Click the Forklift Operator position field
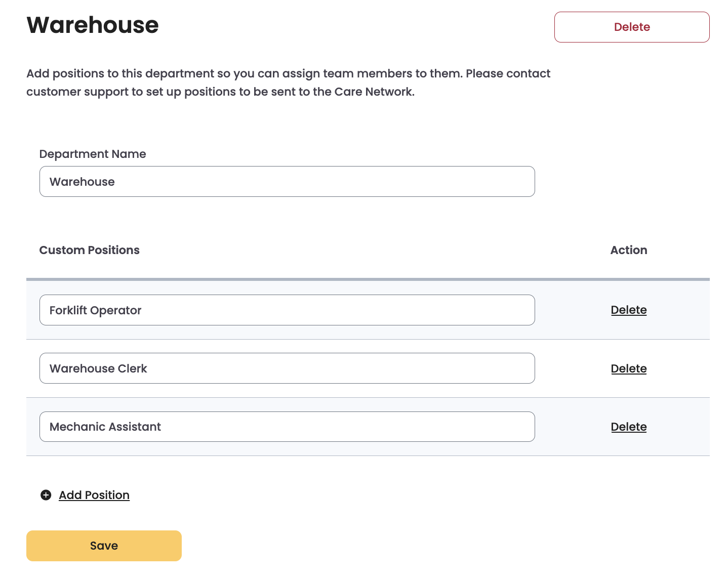This screenshot has height=579, width=728. click(x=287, y=310)
